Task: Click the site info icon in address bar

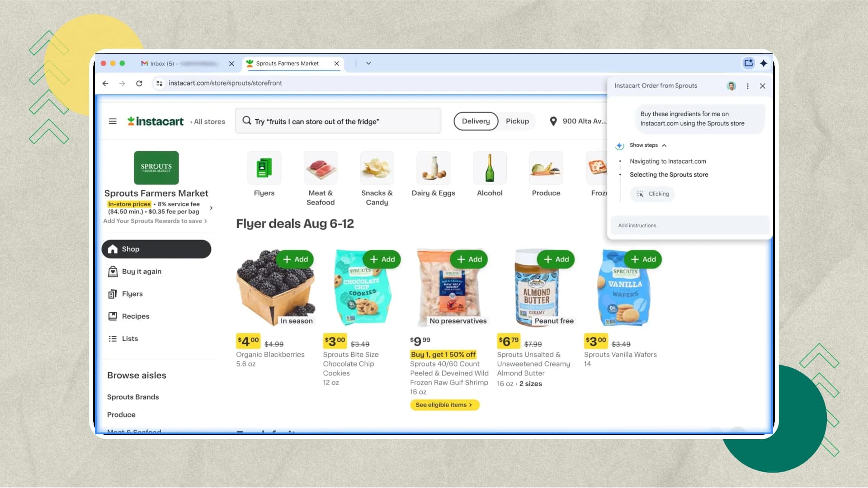Action: click(x=159, y=83)
